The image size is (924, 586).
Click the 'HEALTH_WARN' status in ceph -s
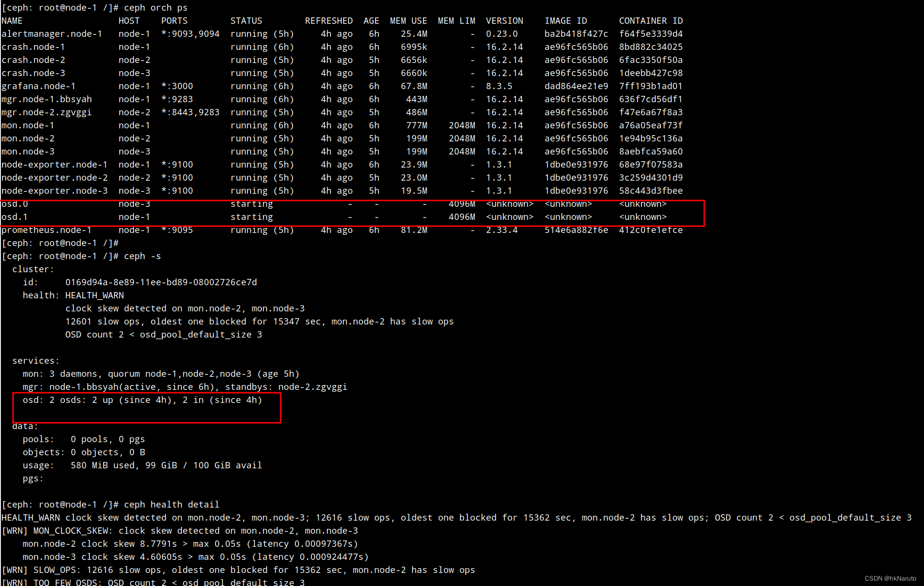tap(94, 295)
